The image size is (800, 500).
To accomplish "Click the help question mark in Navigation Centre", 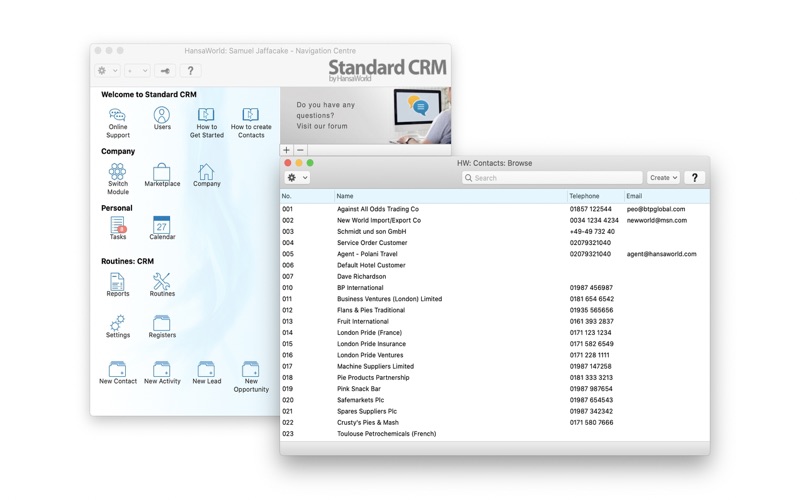I will [190, 70].
